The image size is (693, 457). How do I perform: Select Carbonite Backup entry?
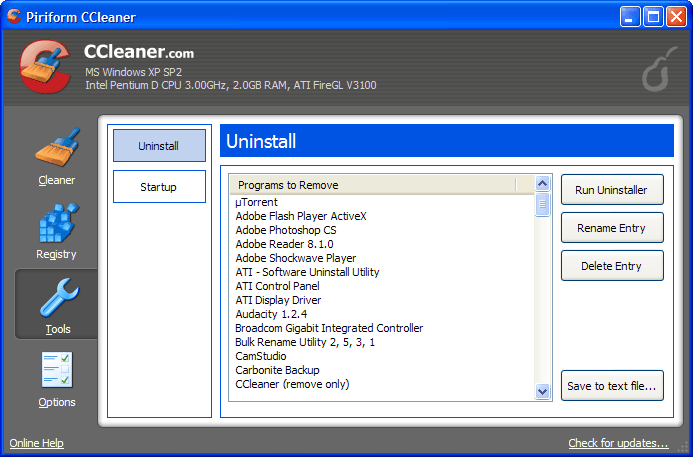[277, 370]
